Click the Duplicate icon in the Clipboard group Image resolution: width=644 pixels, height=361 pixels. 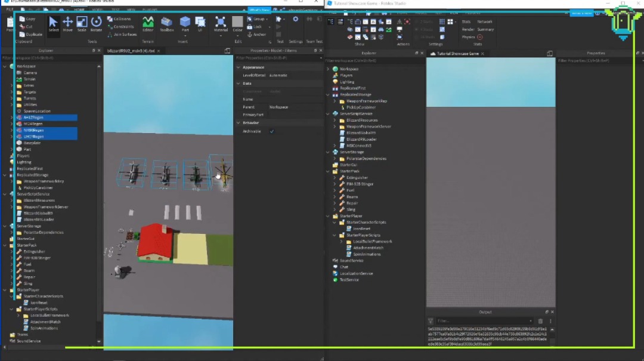coord(22,35)
